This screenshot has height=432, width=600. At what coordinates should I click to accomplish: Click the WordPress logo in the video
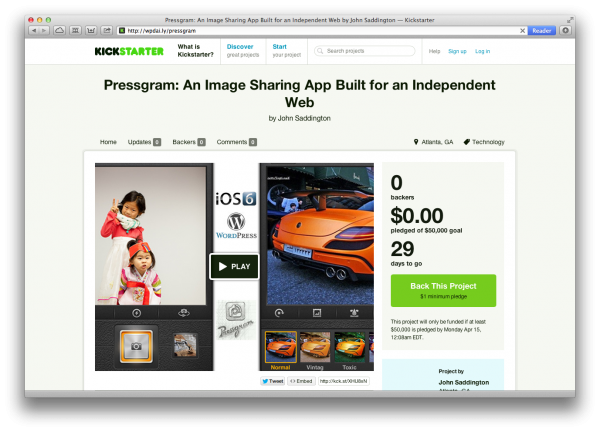coord(236,226)
